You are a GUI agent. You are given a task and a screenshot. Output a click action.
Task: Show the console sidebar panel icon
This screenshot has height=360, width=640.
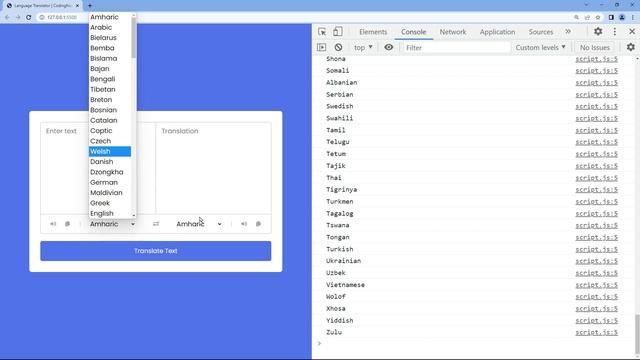(322, 47)
